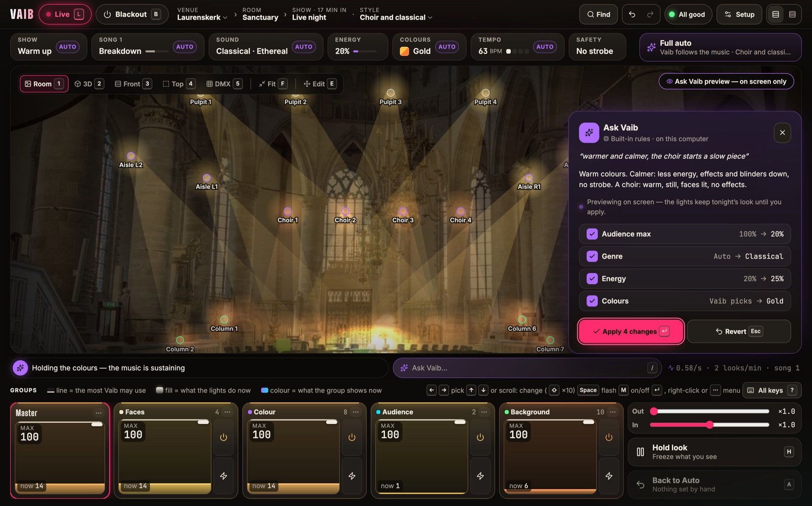Select the Column 1 fixture marker
Screen dimensions: 812x506
(x=224, y=319)
